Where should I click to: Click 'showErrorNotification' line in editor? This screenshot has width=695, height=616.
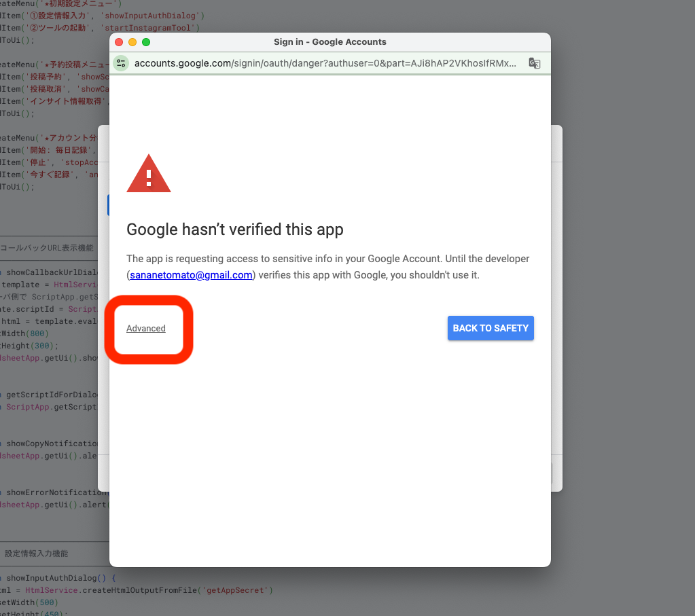pos(56,492)
